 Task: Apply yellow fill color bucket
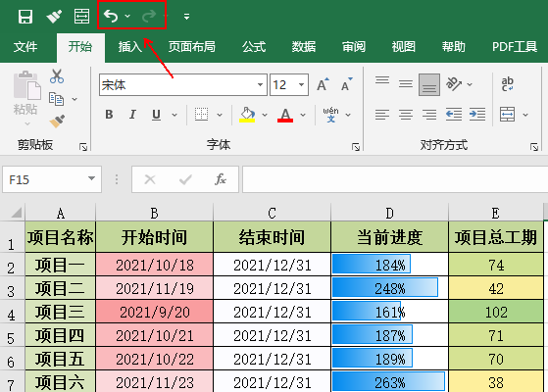pyautogui.click(x=247, y=115)
